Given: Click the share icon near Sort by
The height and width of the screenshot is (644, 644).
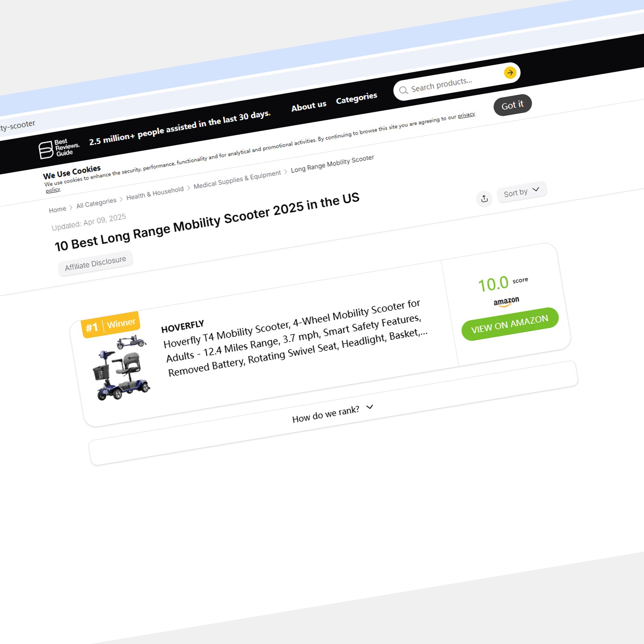Looking at the screenshot, I should (x=484, y=198).
